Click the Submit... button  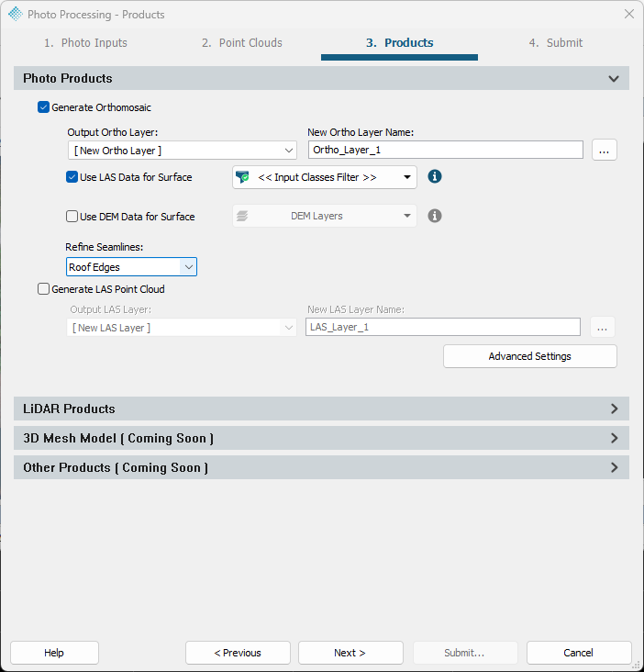tap(464, 653)
